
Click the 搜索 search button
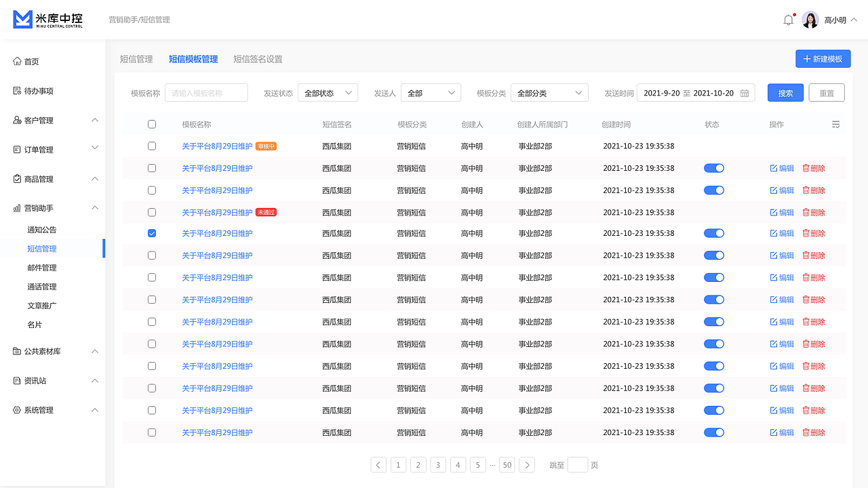(785, 92)
